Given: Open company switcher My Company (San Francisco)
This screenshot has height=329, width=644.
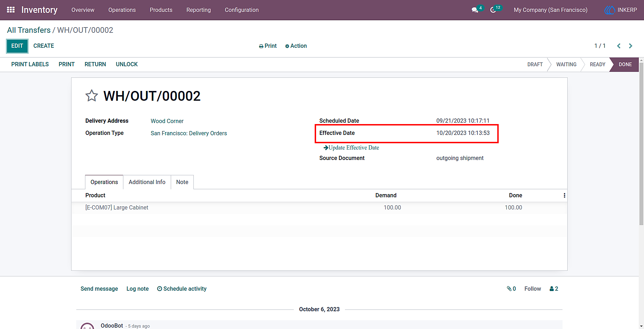Looking at the screenshot, I should click(551, 10).
